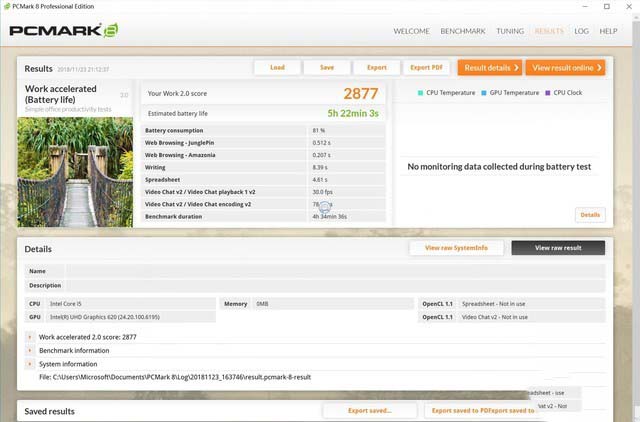The image size is (640, 422).
Task: Click the PCMark 8 logo
Action: point(64,31)
